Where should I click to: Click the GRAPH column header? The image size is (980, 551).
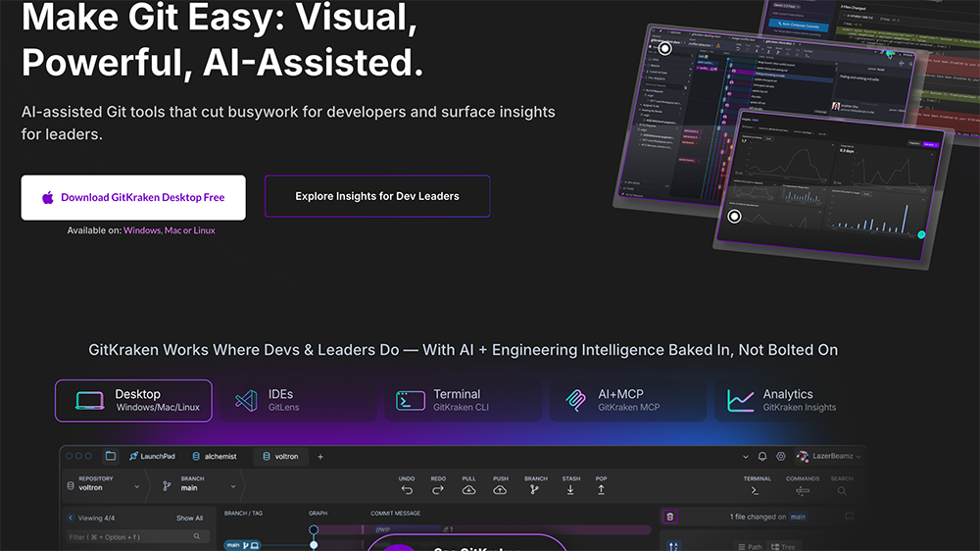[x=318, y=514]
